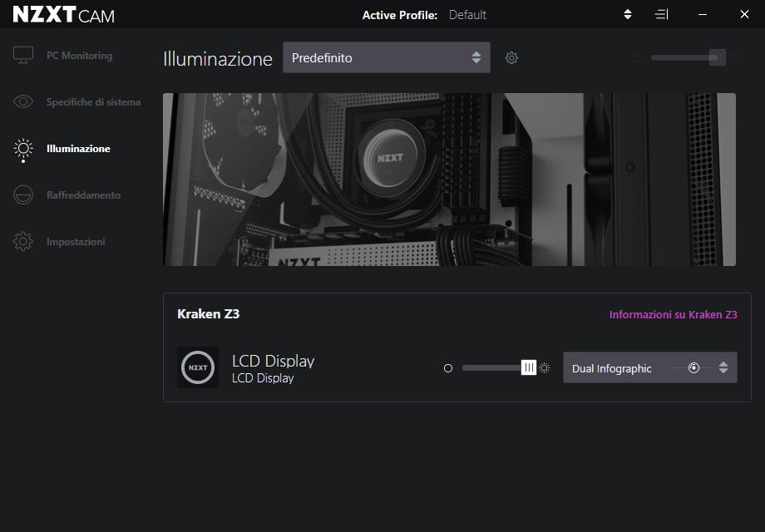The width and height of the screenshot is (765, 532).
Task: Click the LCD max brightness sun icon
Action: tap(545, 367)
